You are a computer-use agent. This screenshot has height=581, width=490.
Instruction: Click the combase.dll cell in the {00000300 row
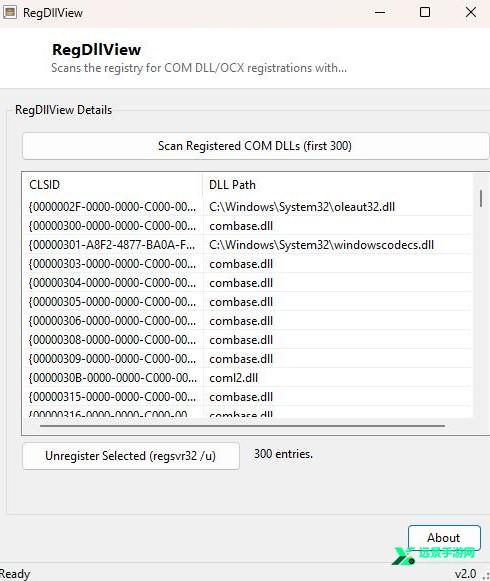click(x=241, y=226)
